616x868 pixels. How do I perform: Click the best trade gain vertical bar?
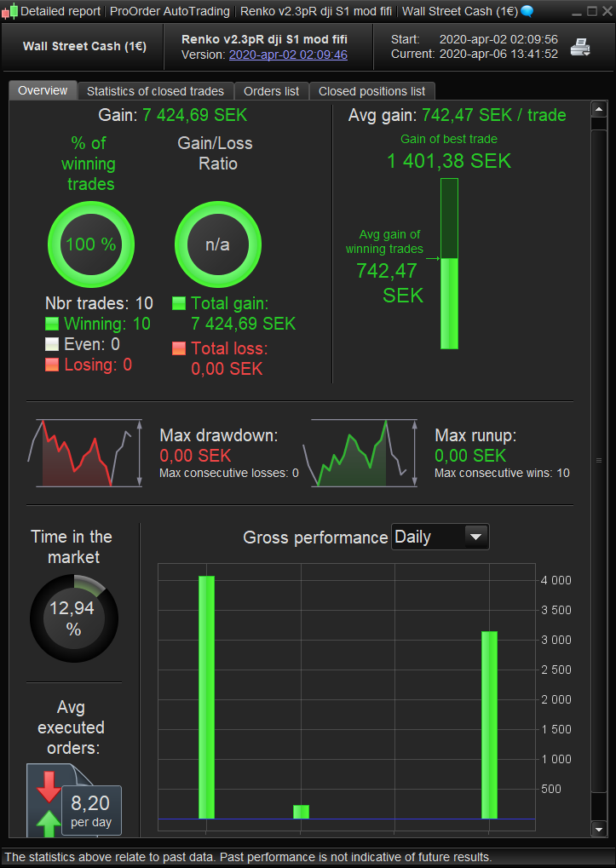[449, 264]
